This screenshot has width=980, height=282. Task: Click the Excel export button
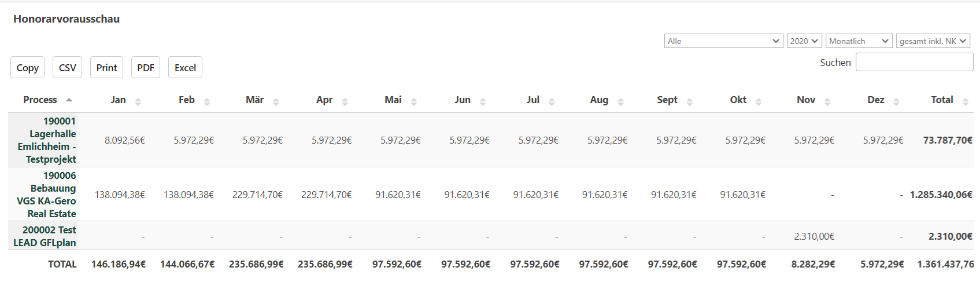[185, 68]
